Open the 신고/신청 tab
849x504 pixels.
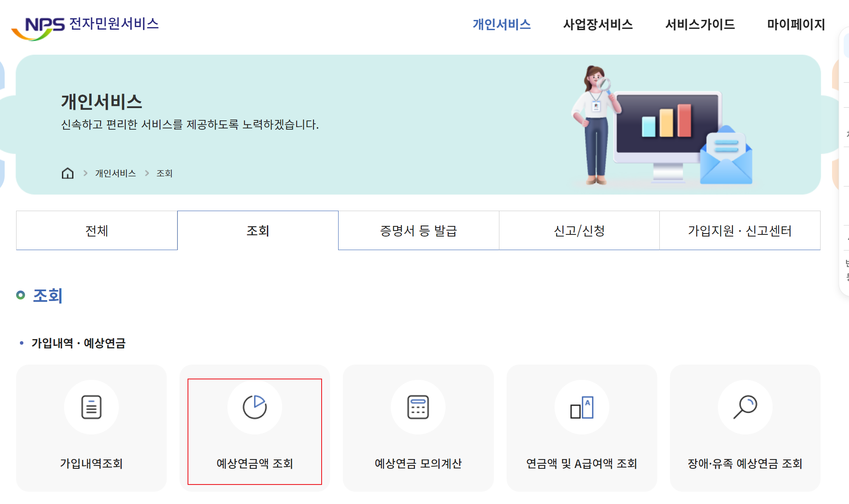[x=578, y=230]
